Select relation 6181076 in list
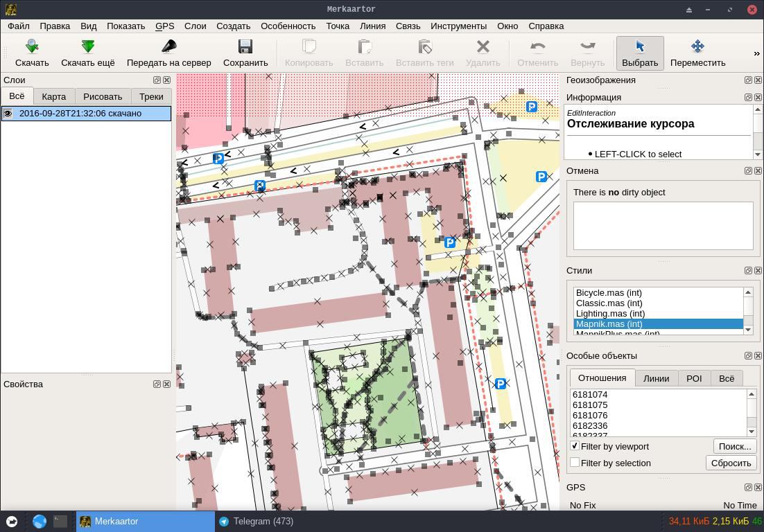Screen dimensions: 764x532 [x=658, y=415]
